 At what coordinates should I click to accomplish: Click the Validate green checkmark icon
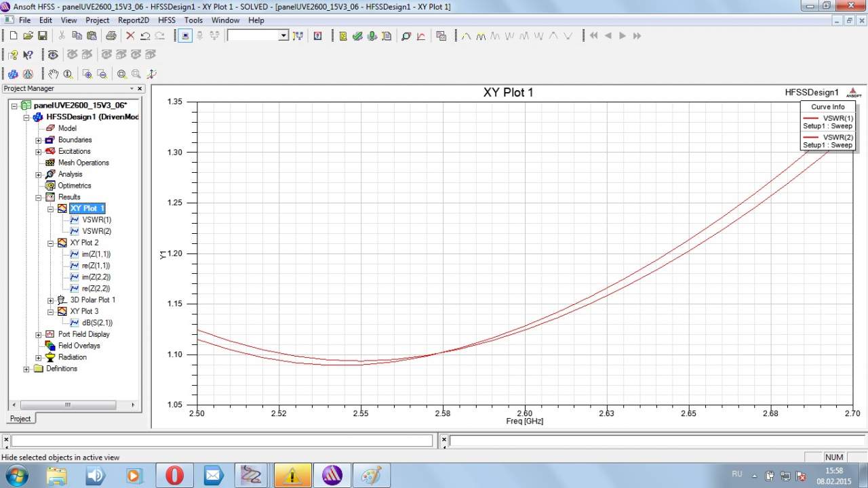357,36
